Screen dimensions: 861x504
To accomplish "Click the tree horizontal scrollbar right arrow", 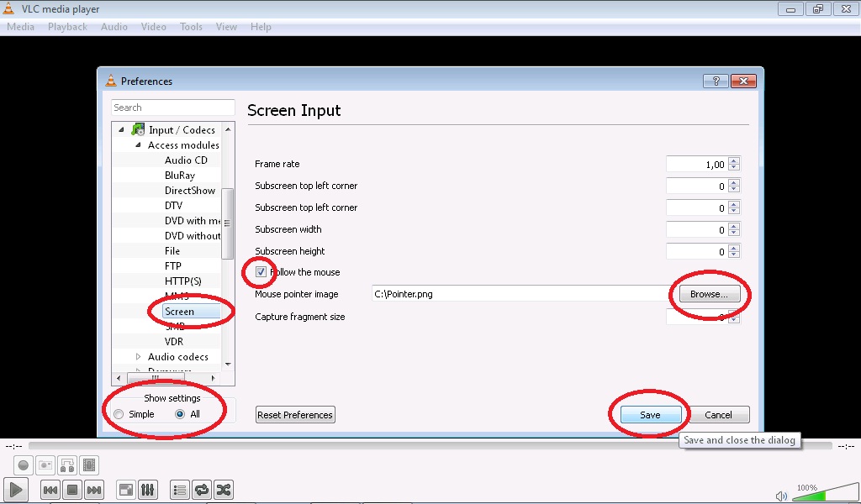I will pyautogui.click(x=213, y=378).
